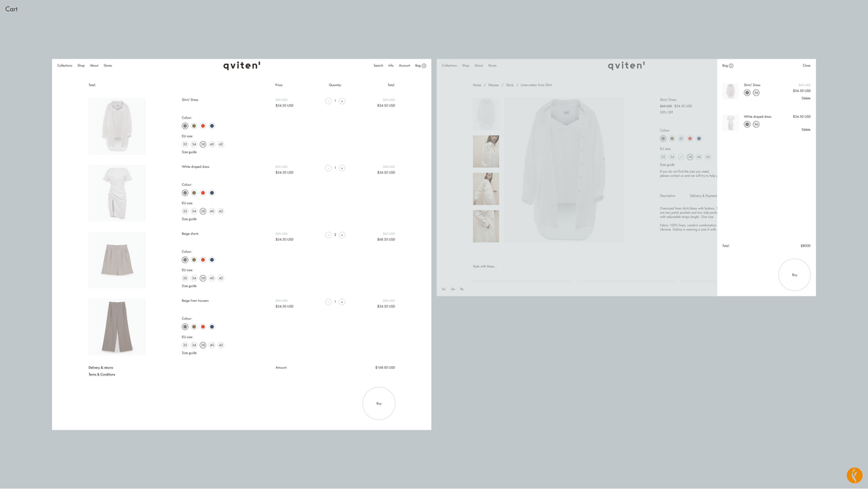Decrease quantity of Beige shorts
This screenshot has height=489, width=868.
[x=328, y=235]
